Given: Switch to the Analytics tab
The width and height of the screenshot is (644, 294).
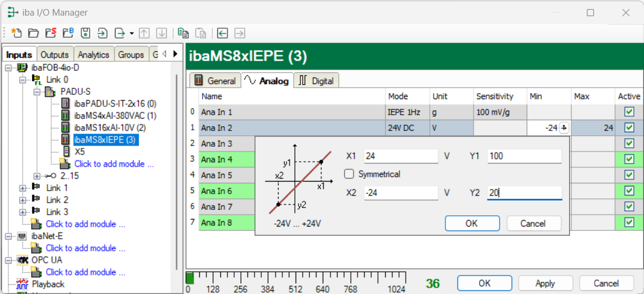Looking at the screenshot, I should [x=94, y=55].
